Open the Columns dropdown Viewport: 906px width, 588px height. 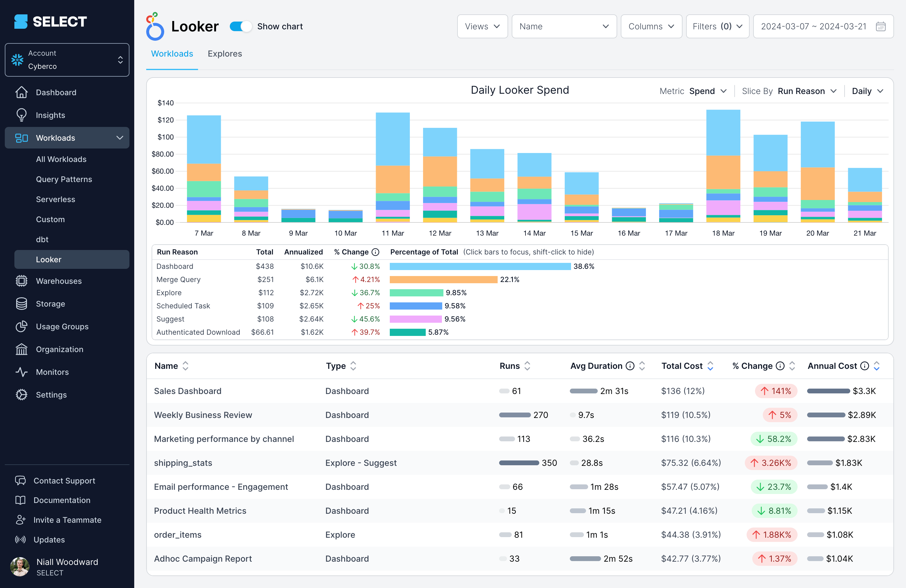[651, 26]
